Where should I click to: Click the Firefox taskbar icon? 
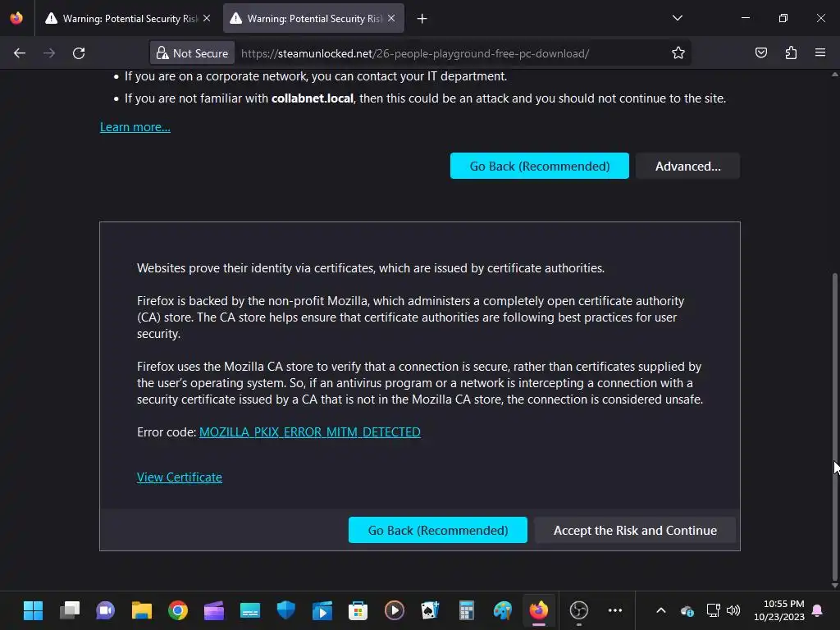tap(539, 610)
